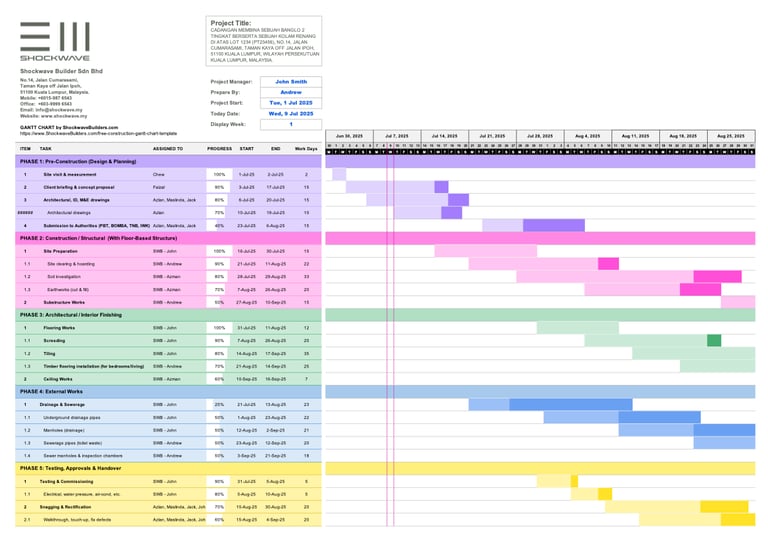The image size is (768, 537).
Task: Click the green Gantt bar segment for Screeding
Action: (714, 341)
